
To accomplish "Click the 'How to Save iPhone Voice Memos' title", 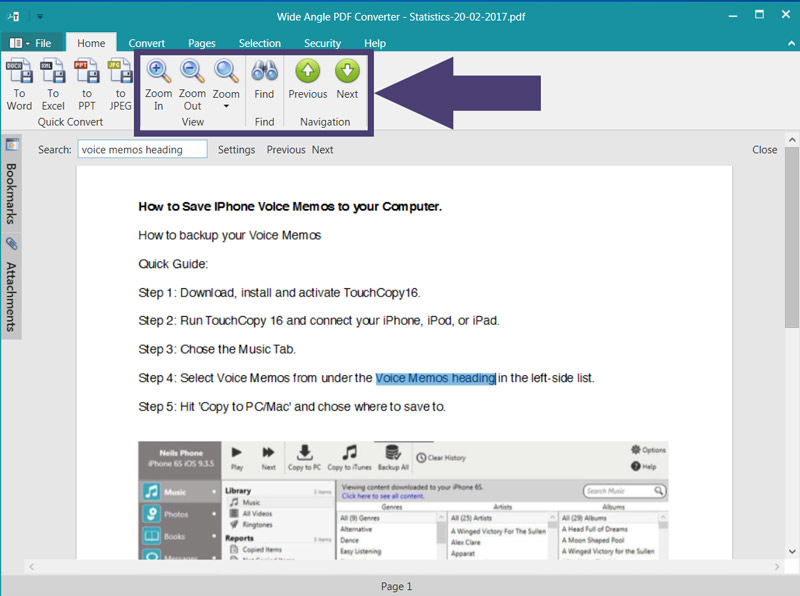I will coord(290,206).
